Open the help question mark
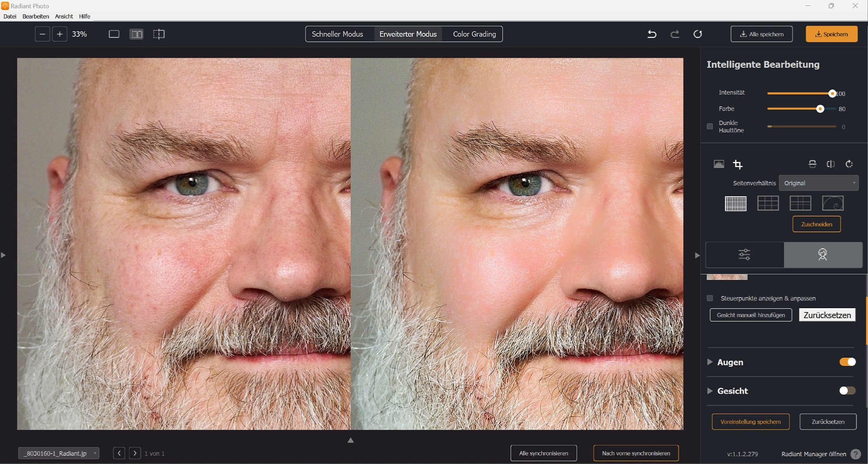 pos(855,454)
